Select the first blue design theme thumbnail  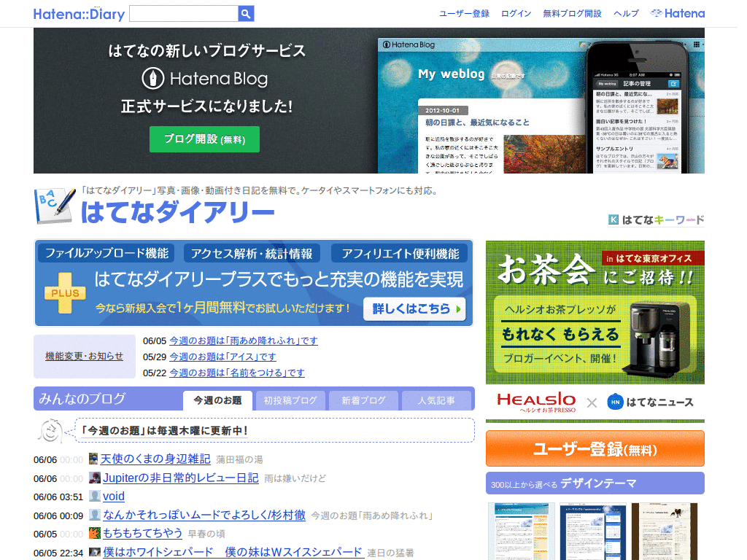[x=521, y=531]
